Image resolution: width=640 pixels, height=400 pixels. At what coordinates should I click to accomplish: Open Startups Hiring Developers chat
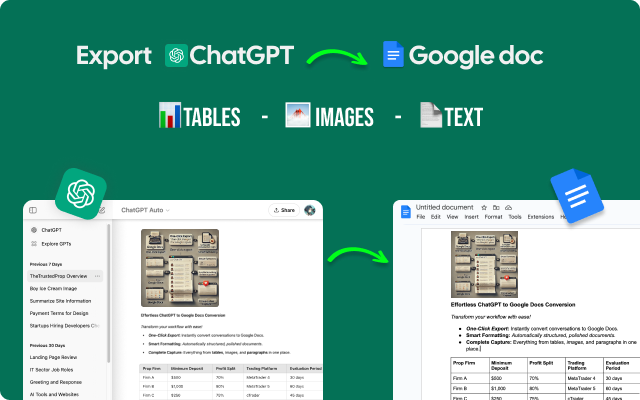[64, 326]
